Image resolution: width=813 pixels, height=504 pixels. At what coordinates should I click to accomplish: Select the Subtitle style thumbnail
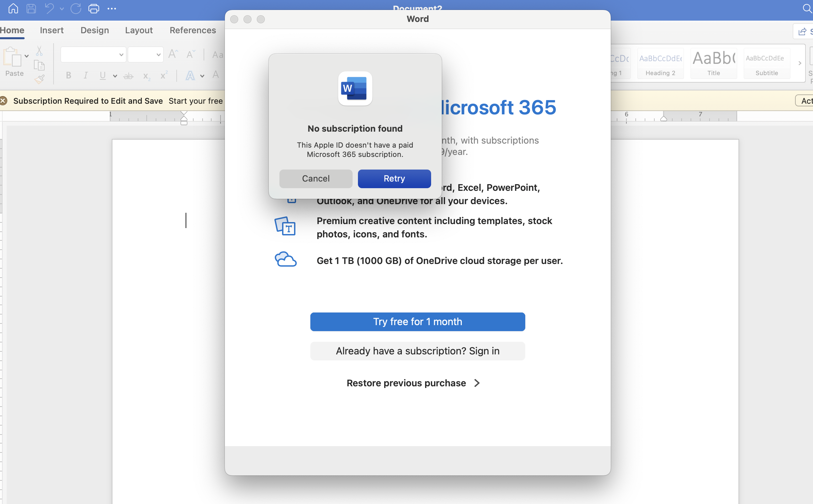coord(767,63)
